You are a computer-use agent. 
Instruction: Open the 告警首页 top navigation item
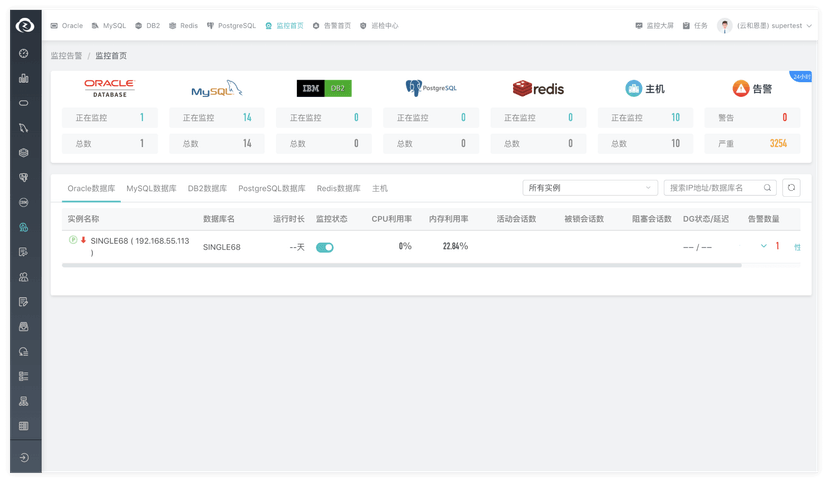click(x=332, y=25)
